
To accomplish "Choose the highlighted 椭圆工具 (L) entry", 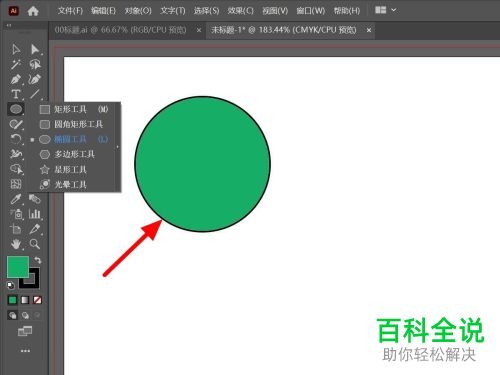I will (x=74, y=139).
